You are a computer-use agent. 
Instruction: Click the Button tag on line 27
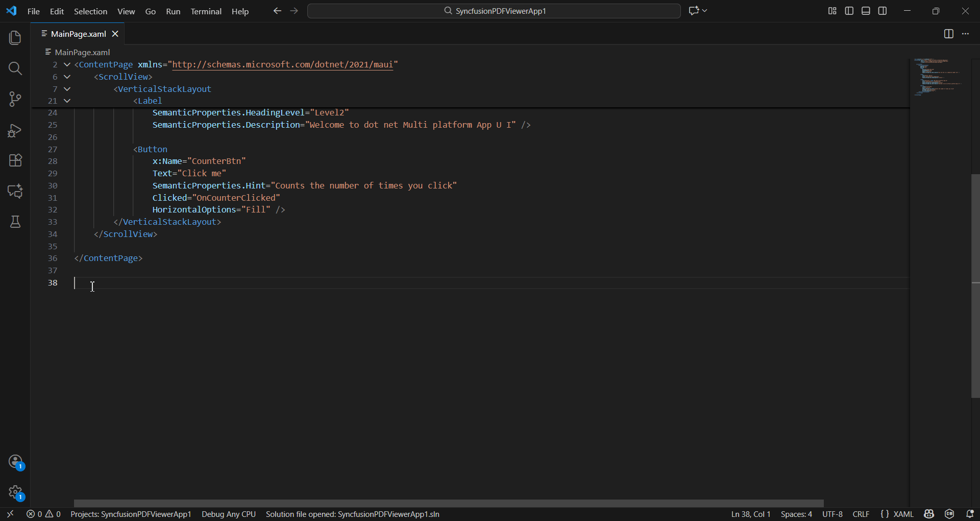[x=150, y=149]
